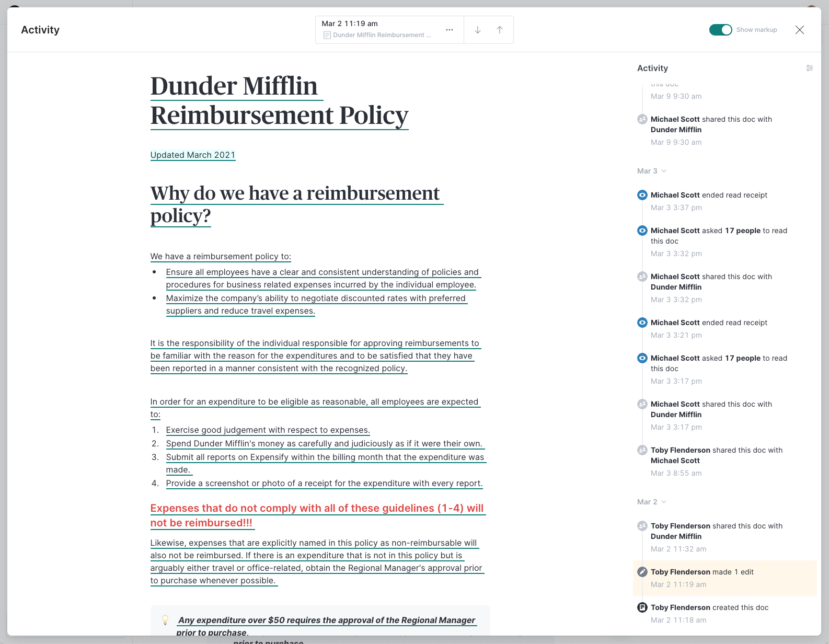Click eye icon for read receipt ended 3:37 pm
Screen dimensions: 829x644
pos(642,195)
